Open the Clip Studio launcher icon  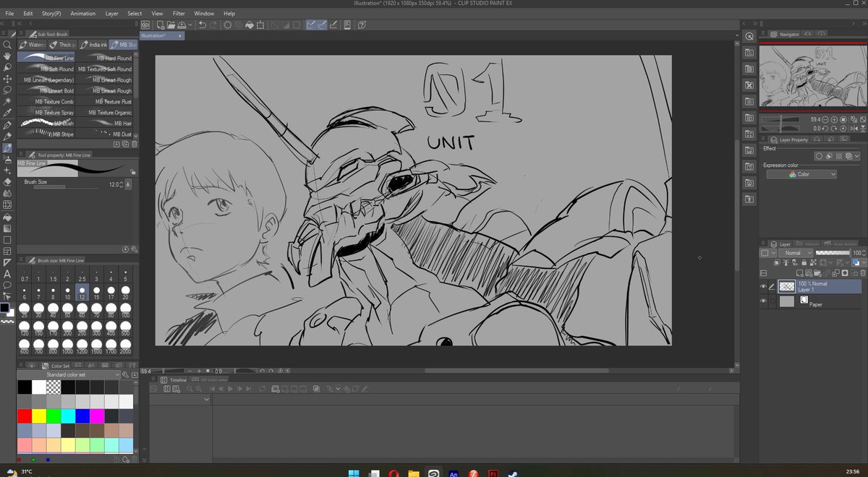[x=145, y=24]
